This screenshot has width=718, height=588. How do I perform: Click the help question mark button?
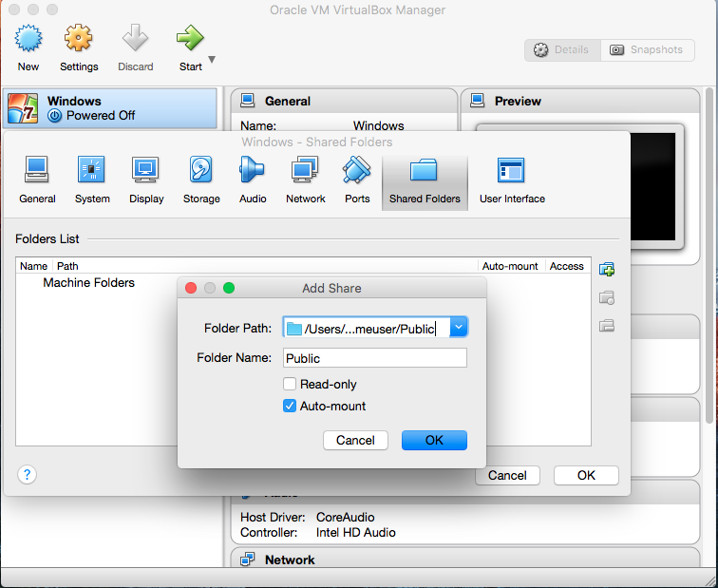click(27, 474)
